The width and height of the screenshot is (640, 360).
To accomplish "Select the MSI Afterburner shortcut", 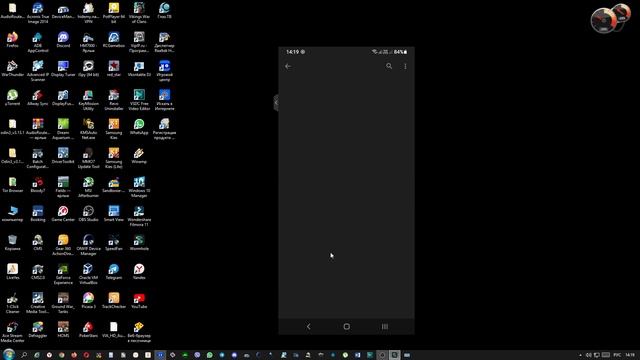I will 89,187.
